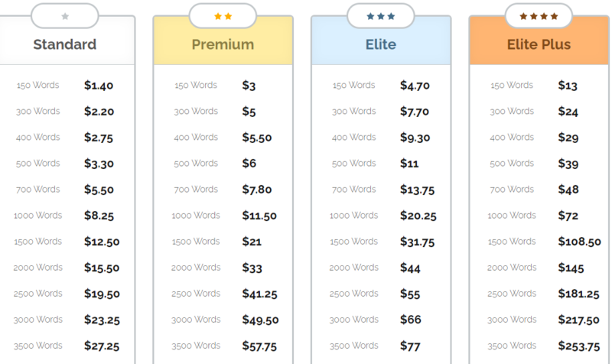Select Elite 1500 Words at $31.75
This screenshot has height=364, width=612.
[417, 242]
